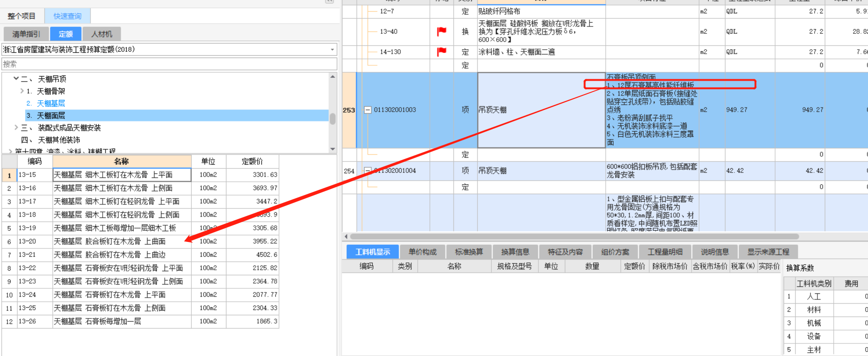Select quota row 13-16 细木工板钉在木龙骨 上侧面
This screenshot has height=356, width=868.
[x=141, y=188]
